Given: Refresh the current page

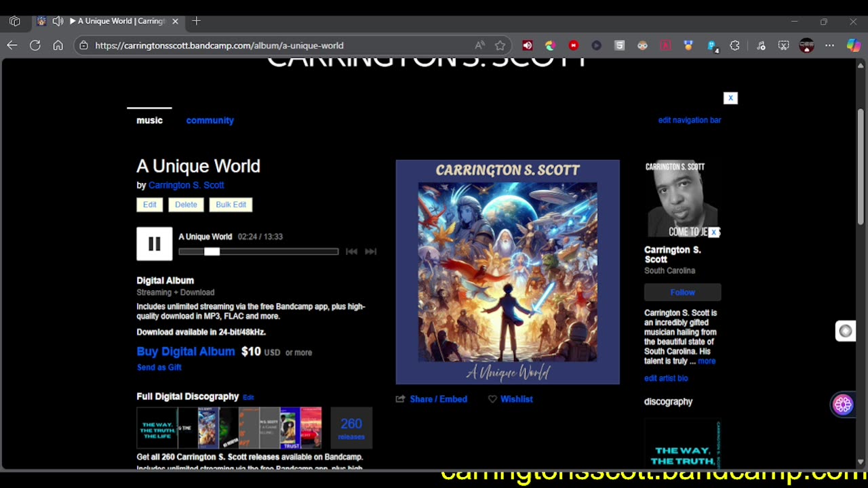Looking at the screenshot, I should (35, 45).
